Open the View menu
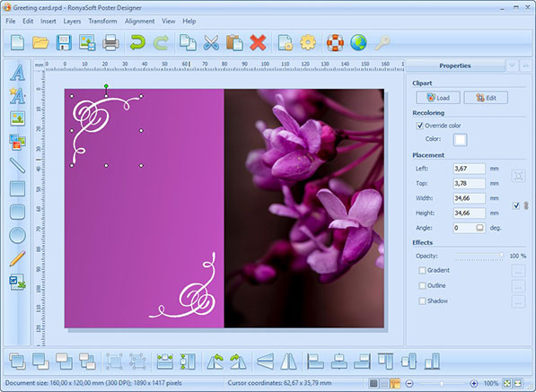The image size is (536, 392). 169,22
